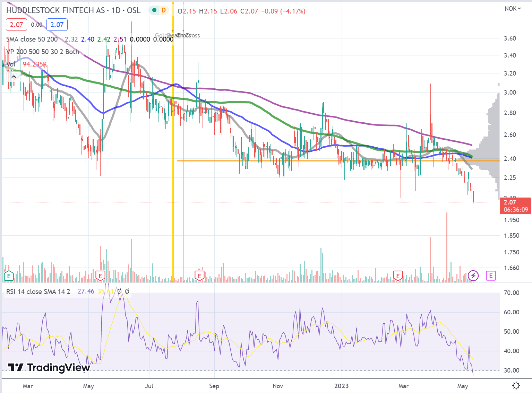Click the high value H2.15
The image size is (532, 393).
click(208, 11)
